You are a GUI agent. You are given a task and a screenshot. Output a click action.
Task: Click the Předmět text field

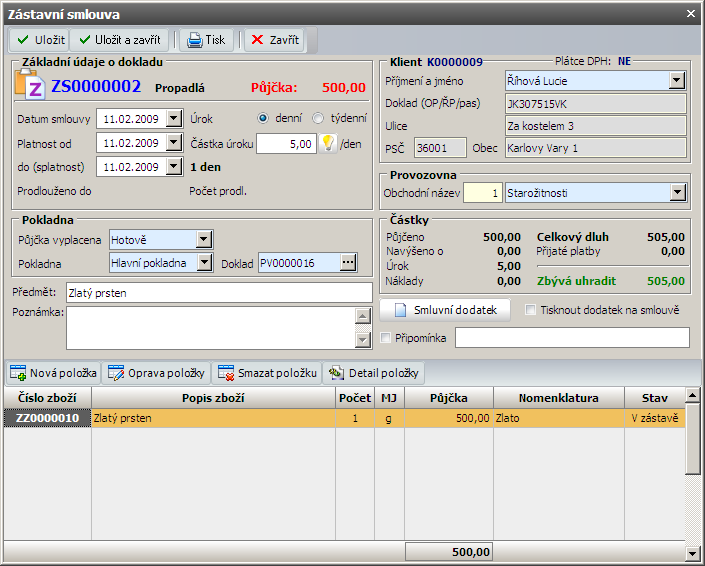(218, 292)
